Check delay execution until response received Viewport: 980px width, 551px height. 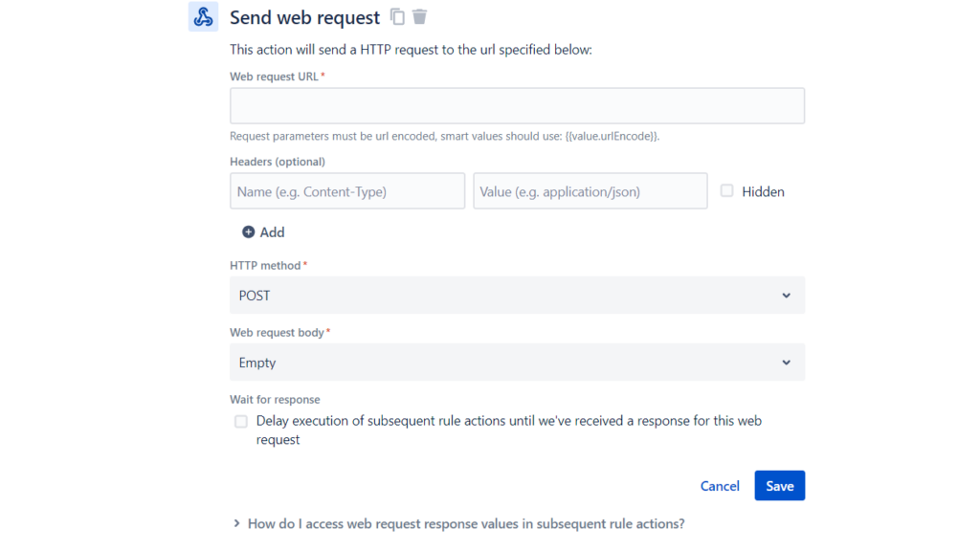coord(240,421)
